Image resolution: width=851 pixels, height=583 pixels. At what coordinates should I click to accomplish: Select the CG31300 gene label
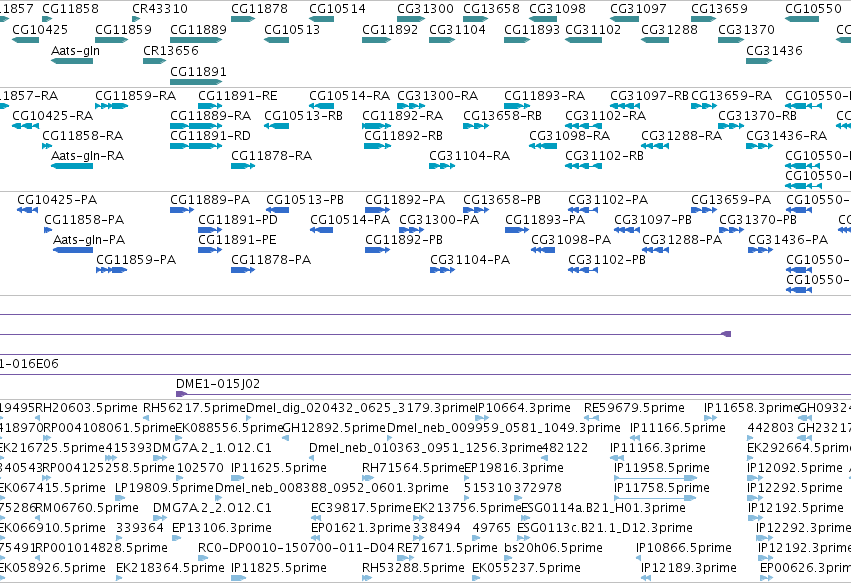click(x=425, y=9)
